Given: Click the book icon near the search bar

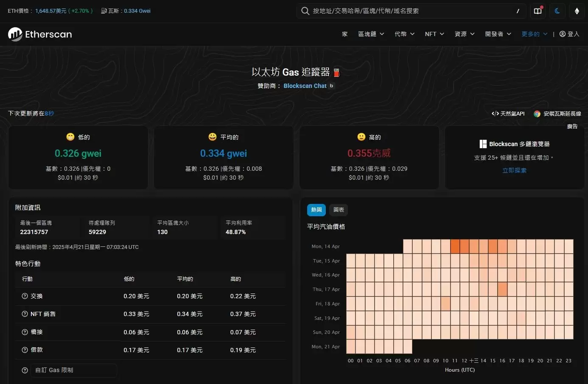Looking at the screenshot, I should pos(538,11).
